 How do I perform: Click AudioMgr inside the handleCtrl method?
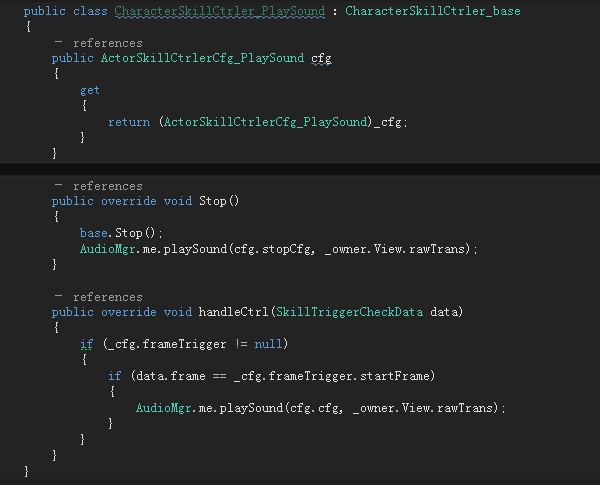[163, 408]
